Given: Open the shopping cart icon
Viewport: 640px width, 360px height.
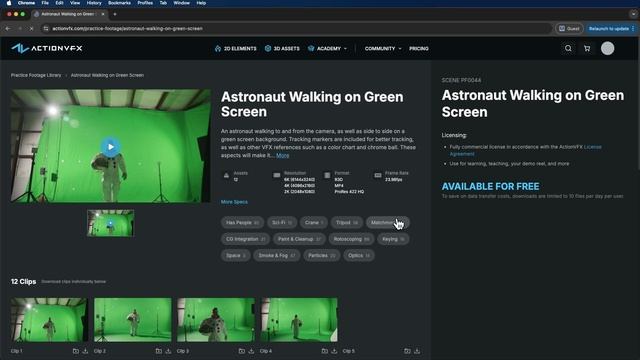Looking at the screenshot, I should pyautogui.click(x=587, y=49).
